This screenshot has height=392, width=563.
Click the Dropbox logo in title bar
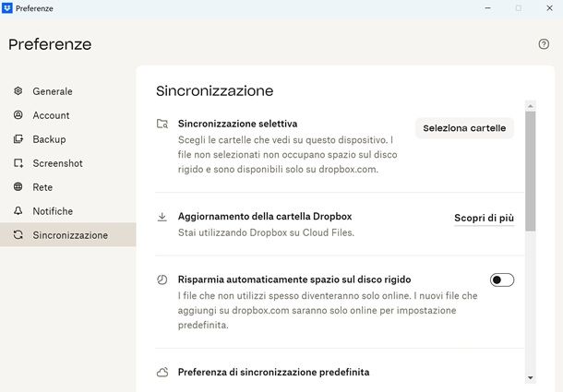click(x=7, y=8)
